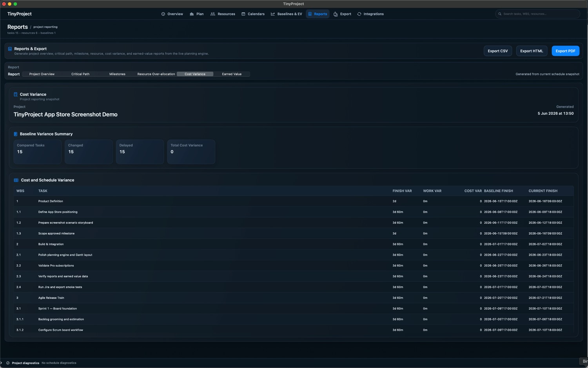Screen dimensions: 588x368
Task: Click the Overview info icon
Action: tap(163, 14)
